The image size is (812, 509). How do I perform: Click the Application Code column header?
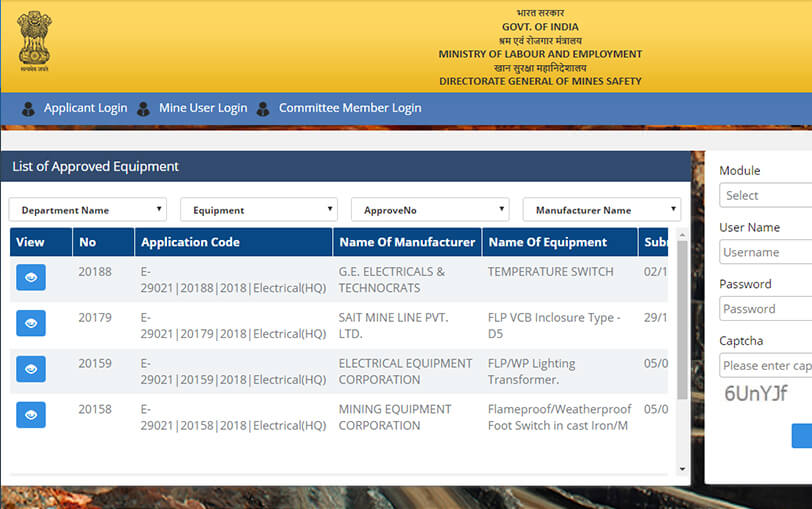234,242
